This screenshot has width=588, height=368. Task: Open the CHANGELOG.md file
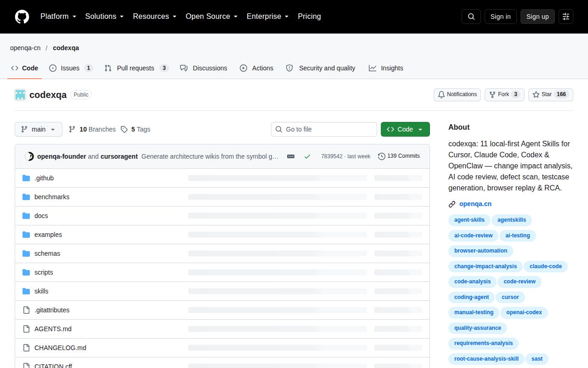pos(60,348)
